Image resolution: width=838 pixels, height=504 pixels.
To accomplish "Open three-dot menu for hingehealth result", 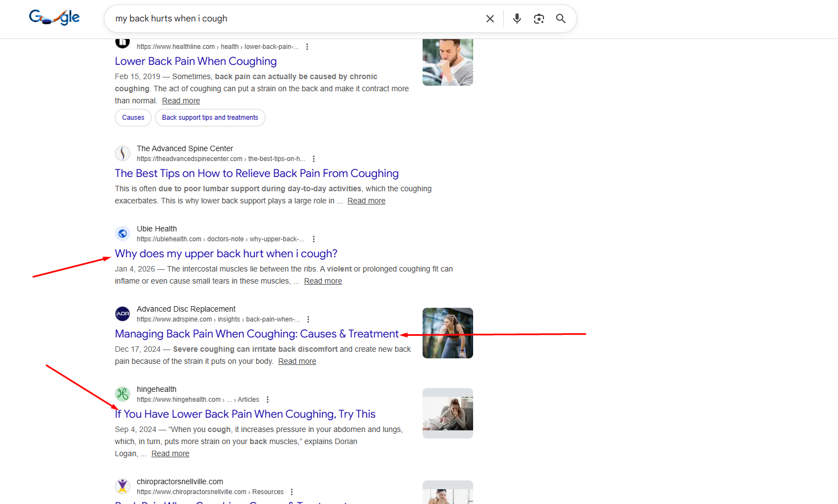I will 268,400.
